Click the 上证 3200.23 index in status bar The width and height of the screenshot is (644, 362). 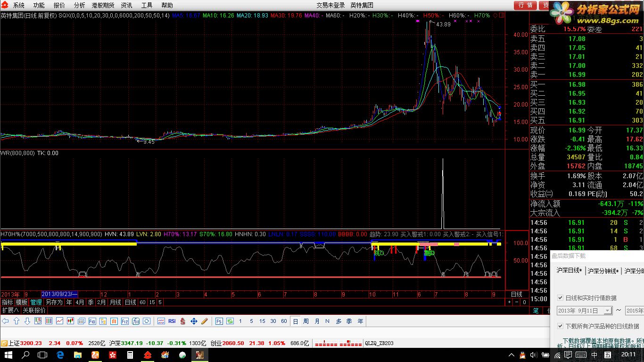(25, 343)
